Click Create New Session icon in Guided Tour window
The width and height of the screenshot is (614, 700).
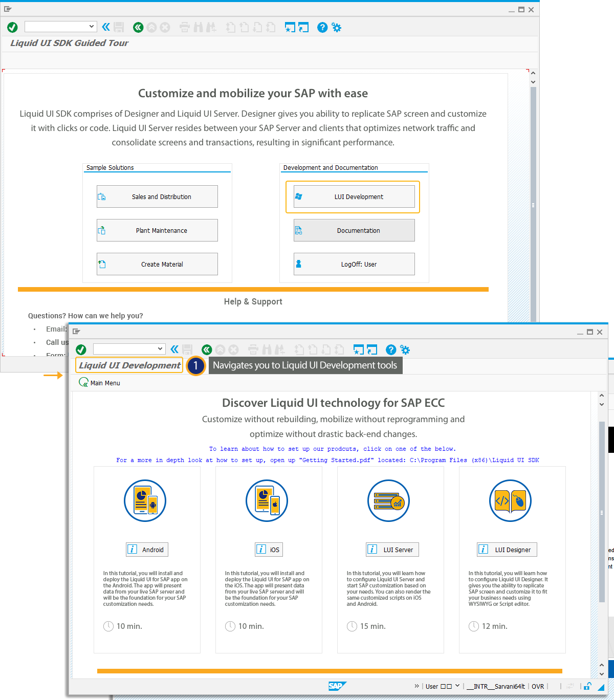coord(290,27)
